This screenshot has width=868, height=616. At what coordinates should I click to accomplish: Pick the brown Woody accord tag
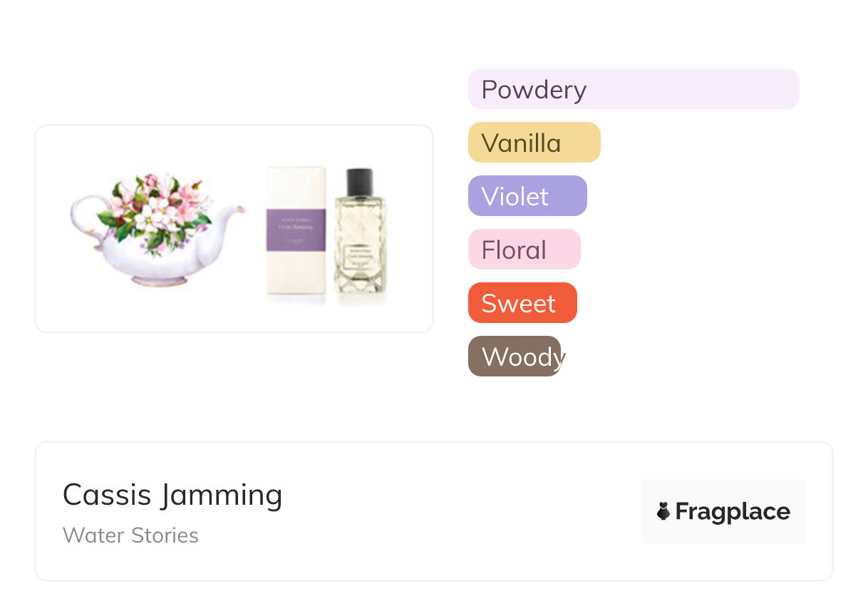point(515,356)
